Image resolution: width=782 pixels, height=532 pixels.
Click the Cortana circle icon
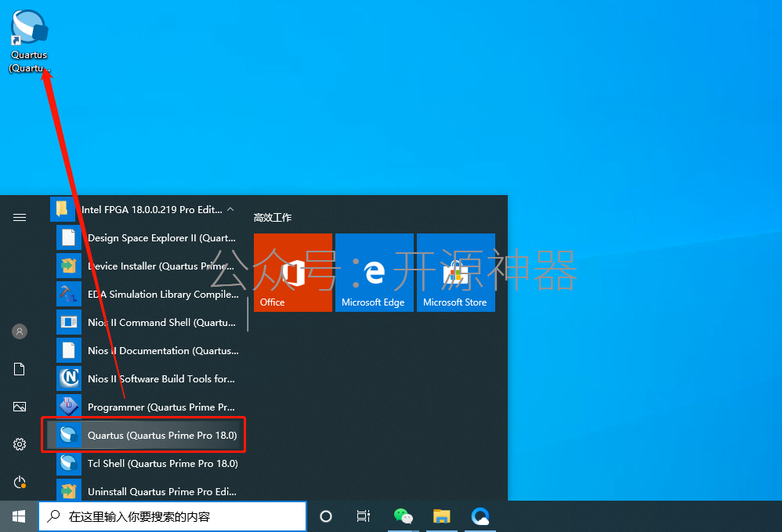pos(326,516)
